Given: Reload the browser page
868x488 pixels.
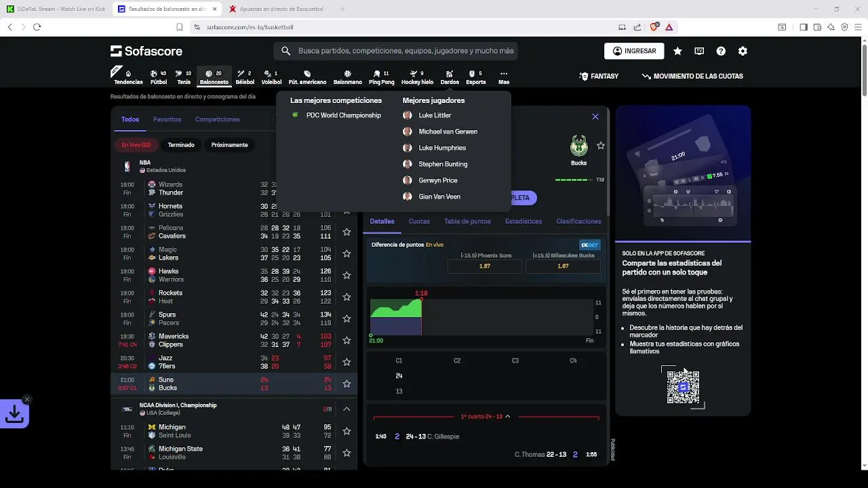Looking at the screenshot, I should pos(37,27).
